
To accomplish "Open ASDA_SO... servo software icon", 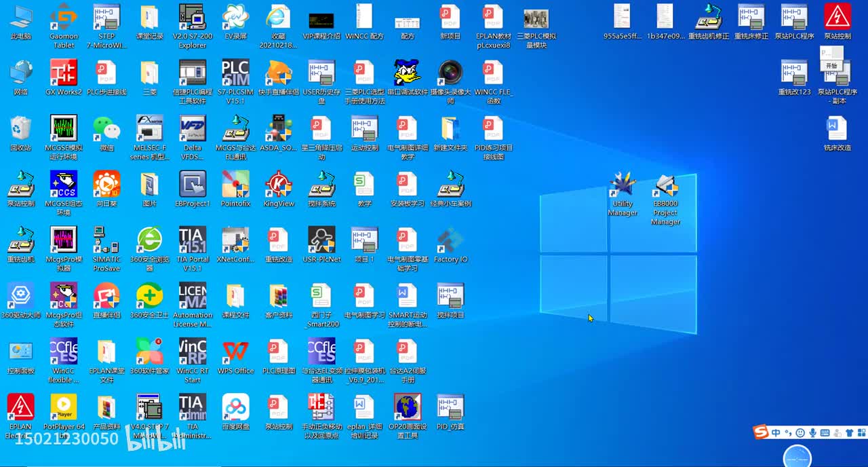I will point(279,133).
